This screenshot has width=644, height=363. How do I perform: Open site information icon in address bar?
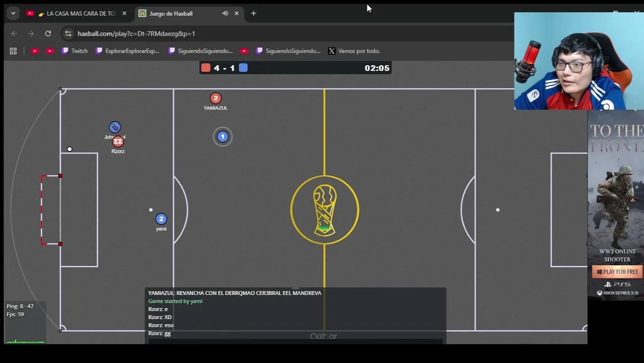point(68,34)
